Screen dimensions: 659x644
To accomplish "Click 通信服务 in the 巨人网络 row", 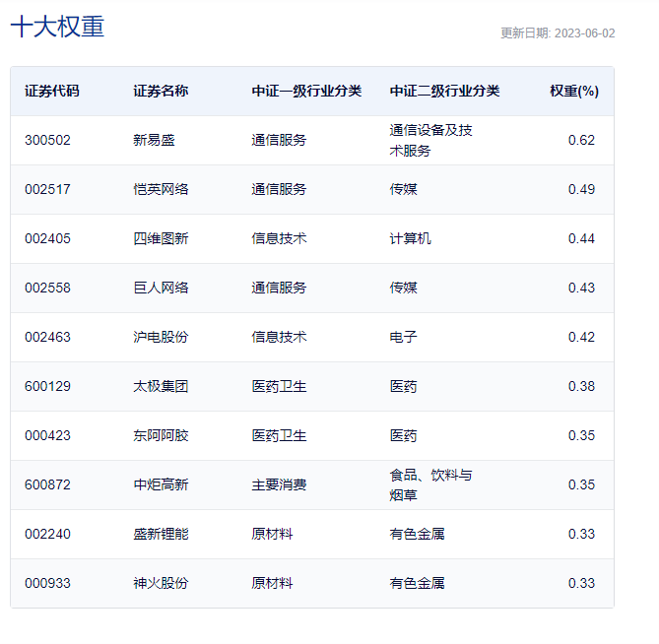I will [279, 288].
